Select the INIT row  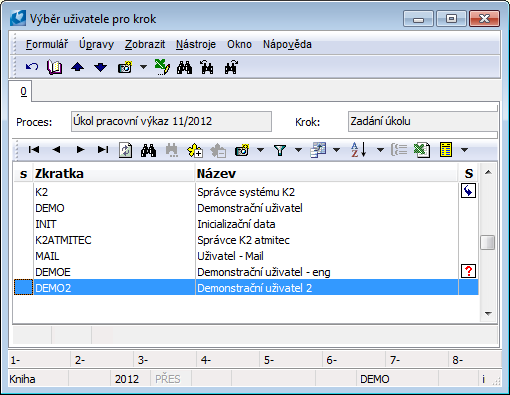click(x=246, y=224)
